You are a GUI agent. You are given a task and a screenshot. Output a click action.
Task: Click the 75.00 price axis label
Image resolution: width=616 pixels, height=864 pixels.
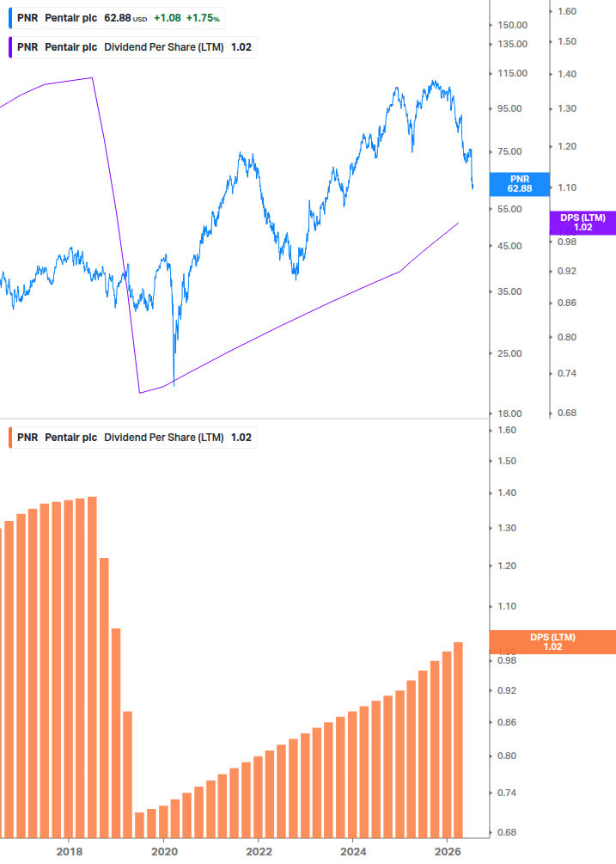click(x=509, y=151)
